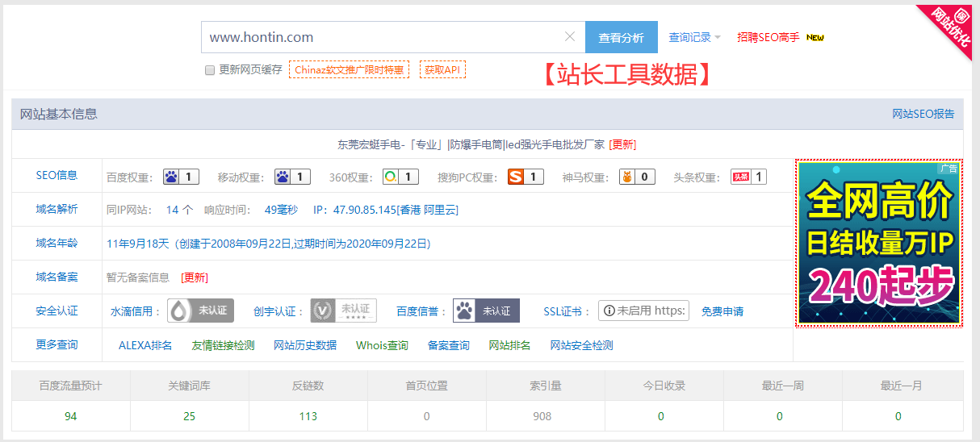Click the Baidu weight paw icon
Viewport: 980px width, 442px height.
[171, 177]
